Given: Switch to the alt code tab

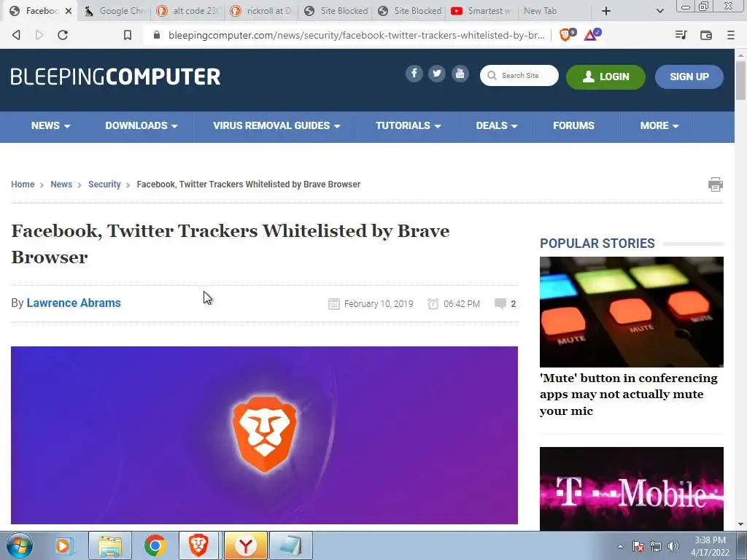Looking at the screenshot, I should (x=189, y=10).
